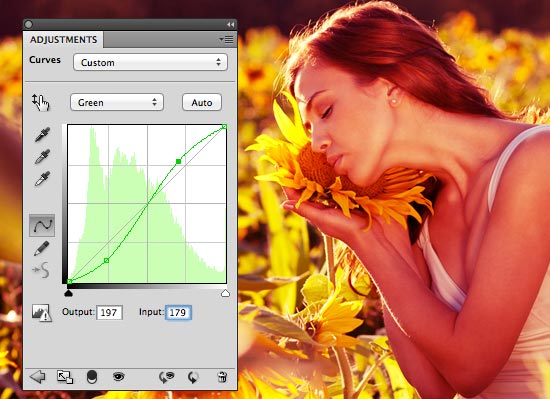The image size is (550, 399).
Task: Pick the gray point eyedropper
Action: tap(42, 157)
